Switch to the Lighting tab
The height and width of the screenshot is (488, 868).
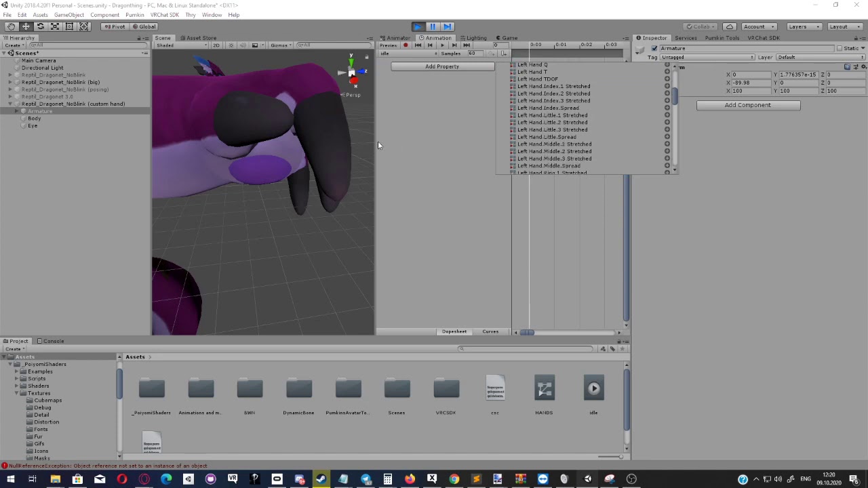coord(473,38)
